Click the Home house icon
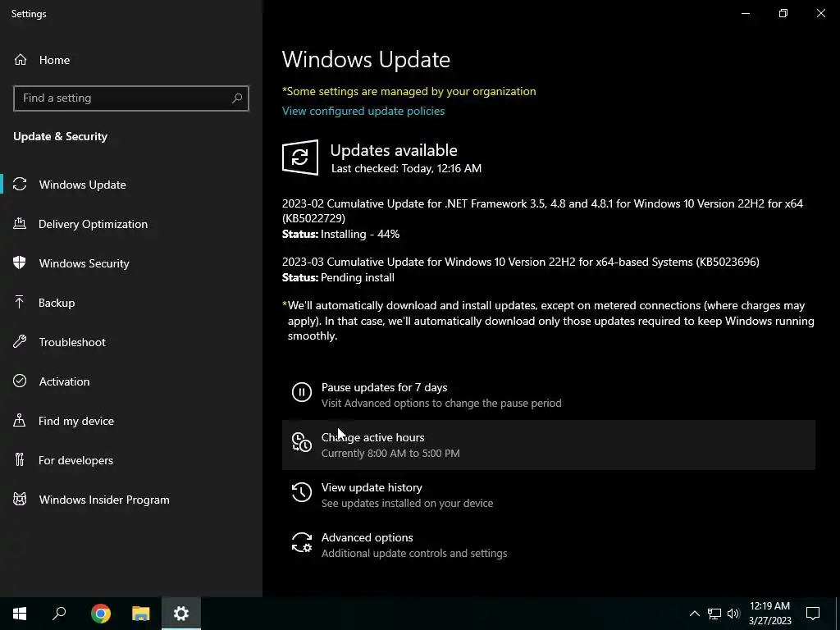Screen dimensions: 840x630 [x=21, y=59]
